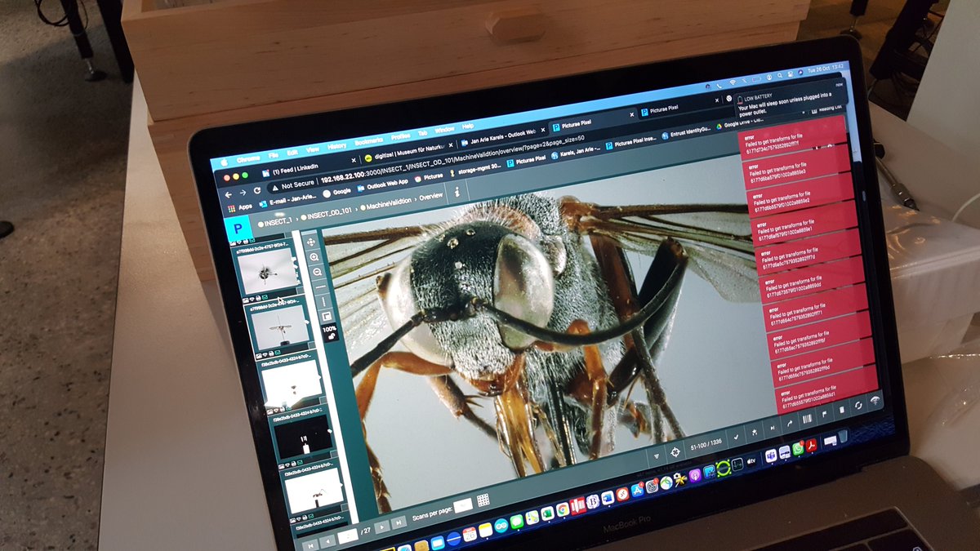Screen dimensions: 980x551
Task: Open the Entrust IdentityGuard bookmark
Action: coord(685,134)
